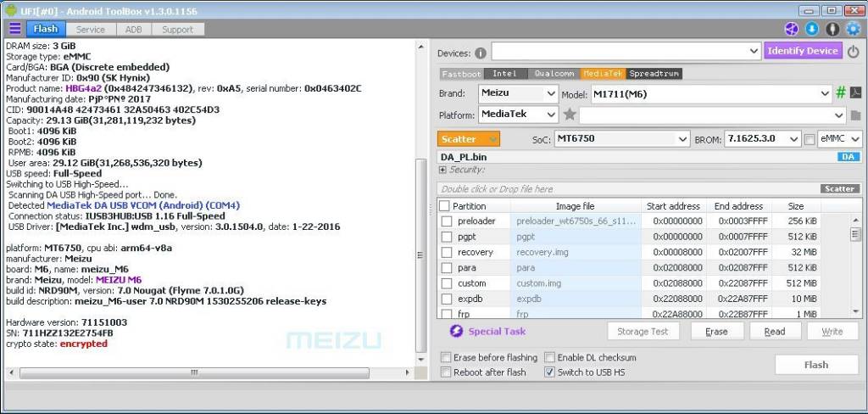Select the Spreadtrum mode tab
The width and height of the screenshot is (868, 414).
654,74
